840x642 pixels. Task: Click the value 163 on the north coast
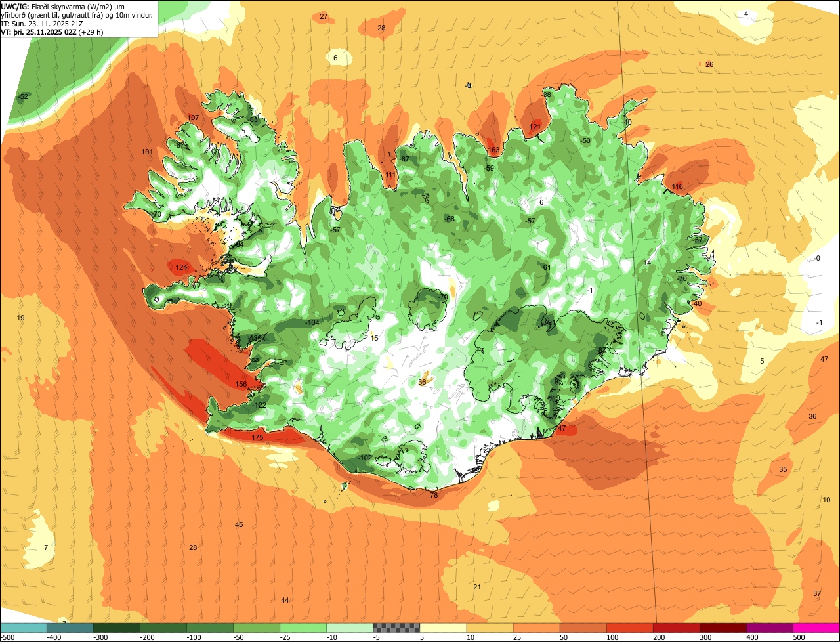coord(493,150)
